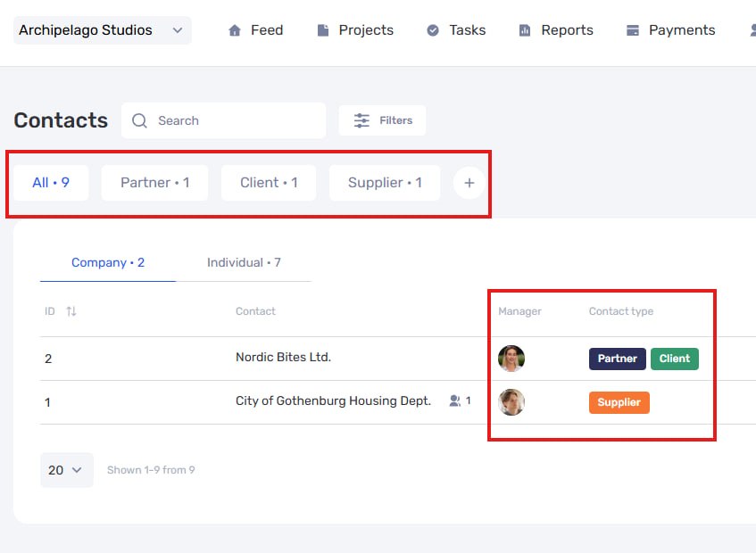The width and height of the screenshot is (756, 553).
Task: Filter contacts by Supplier • 1
Action: pyautogui.click(x=385, y=183)
